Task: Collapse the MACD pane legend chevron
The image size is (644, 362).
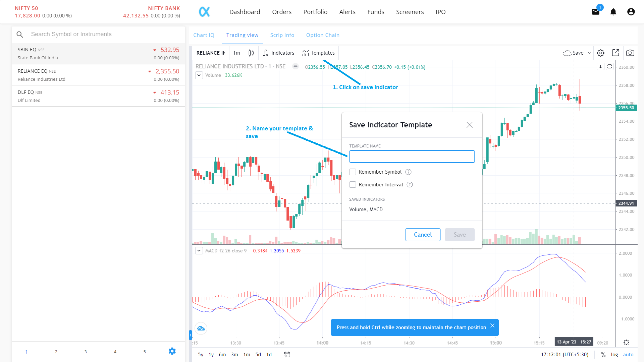Action: [199, 251]
